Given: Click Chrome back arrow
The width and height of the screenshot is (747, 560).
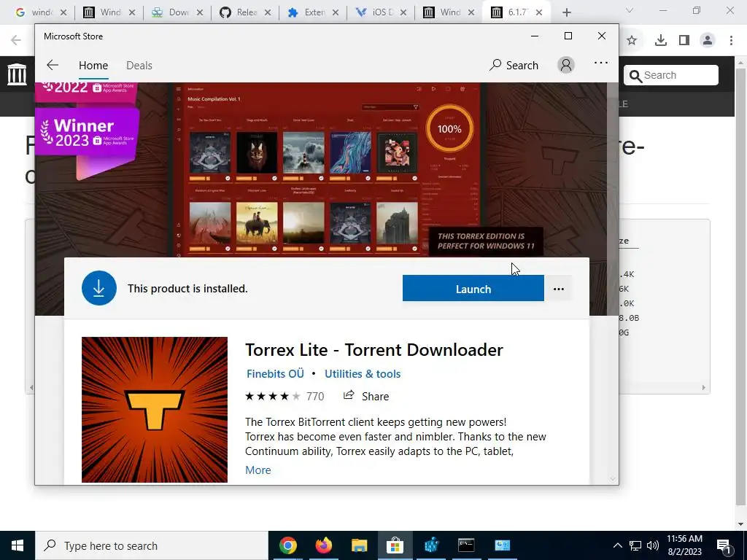Looking at the screenshot, I should [16, 40].
